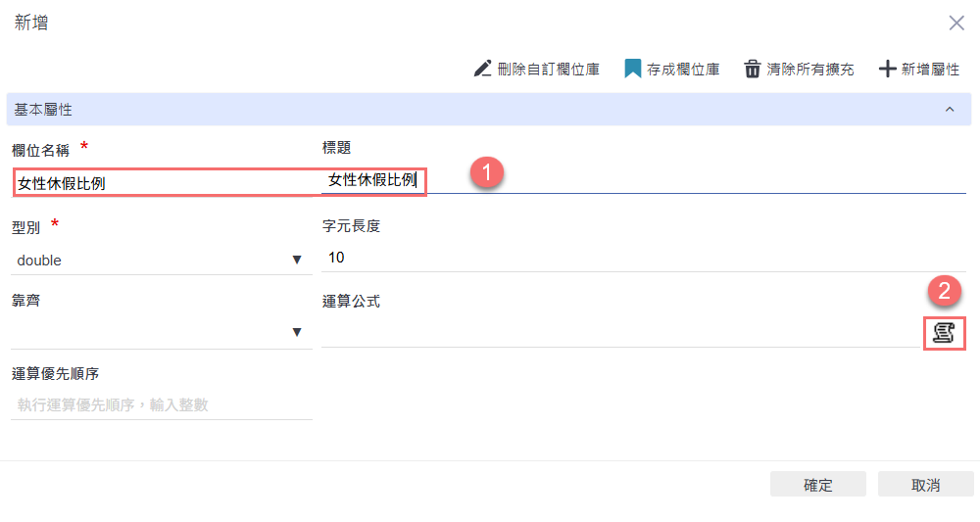The width and height of the screenshot is (980, 522).
Task: Click the 新增 dialog title
Action: pyautogui.click(x=31, y=23)
